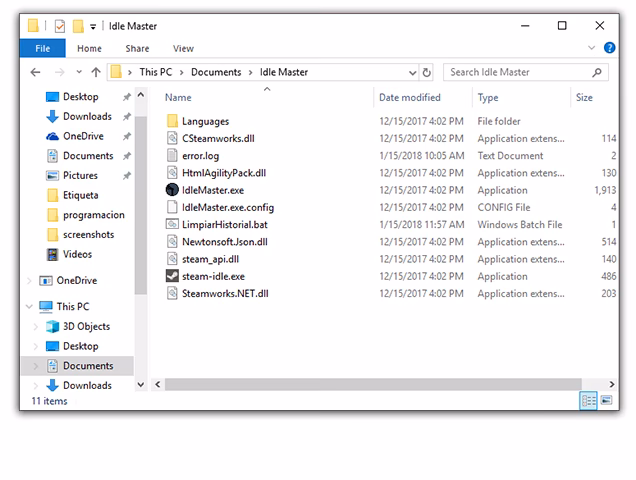Switch to Details view layout icon
This screenshot has height=480, width=636.
tap(589, 401)
